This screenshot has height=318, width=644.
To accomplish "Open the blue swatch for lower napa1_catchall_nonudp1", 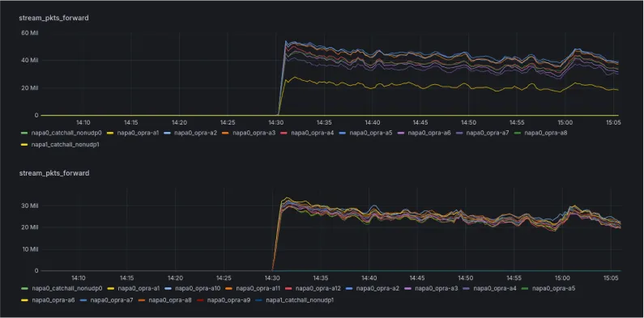I will pyautogui.click(x=259, y=301).
